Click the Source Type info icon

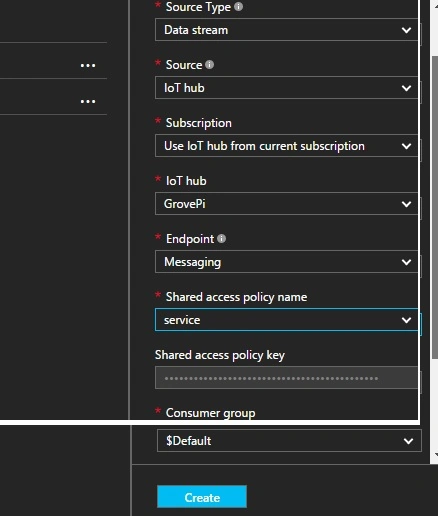238,7
